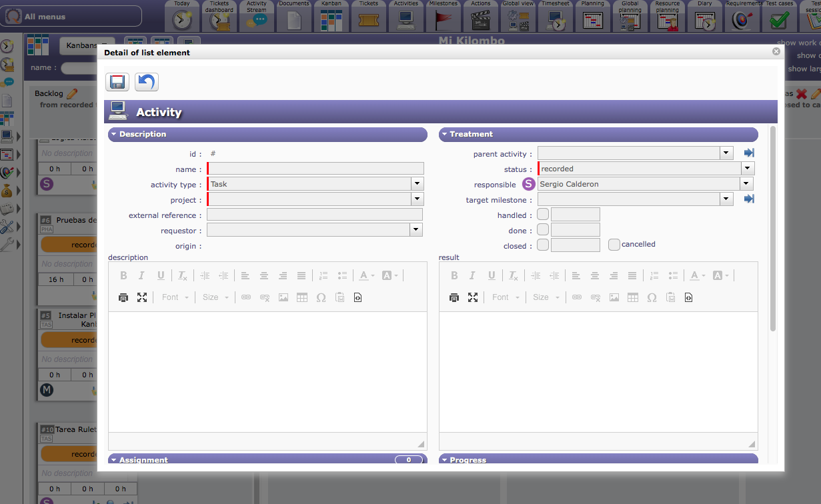Screen dimensions: 821x504
Task: Open the activity type dropdown
Action: coord(417,184)
